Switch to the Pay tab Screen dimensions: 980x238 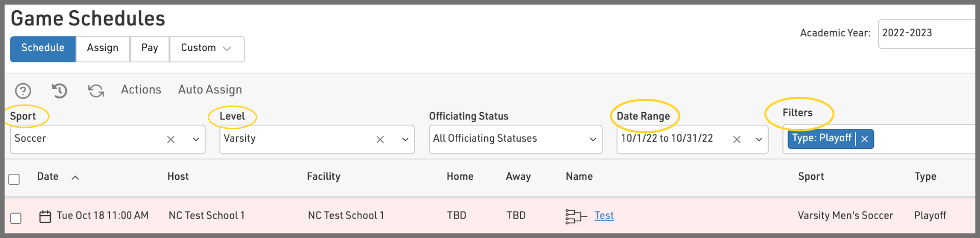(150, 48)
